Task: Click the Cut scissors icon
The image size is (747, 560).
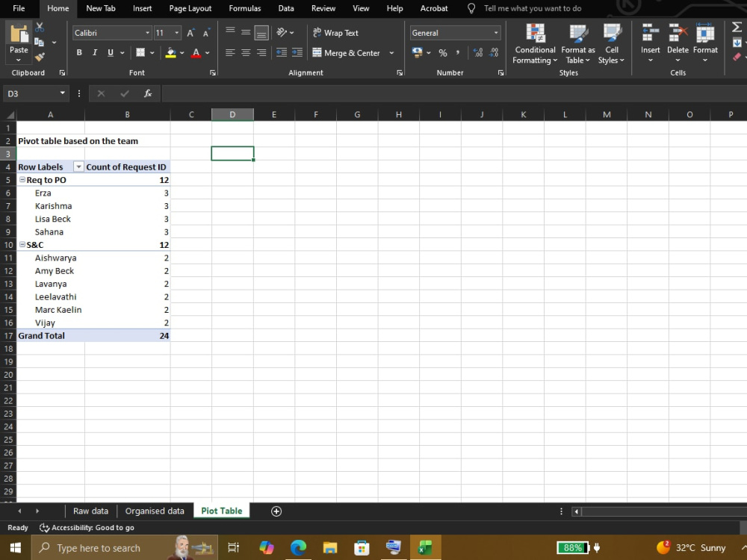Action: tap(40, 27)
